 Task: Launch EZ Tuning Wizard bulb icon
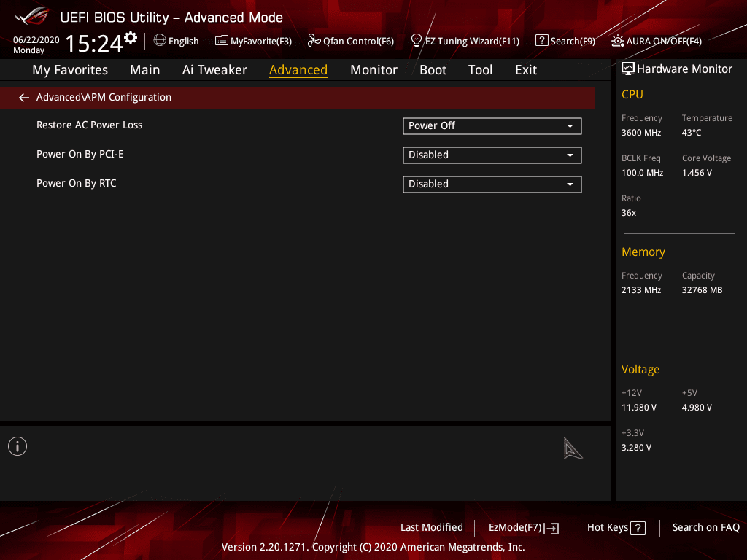[417, 41]
